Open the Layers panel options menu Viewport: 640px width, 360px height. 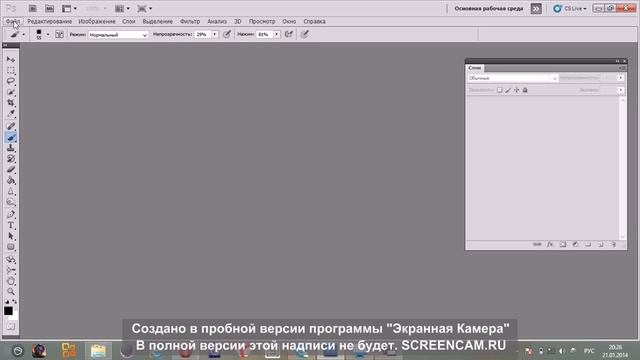[622, 68]
